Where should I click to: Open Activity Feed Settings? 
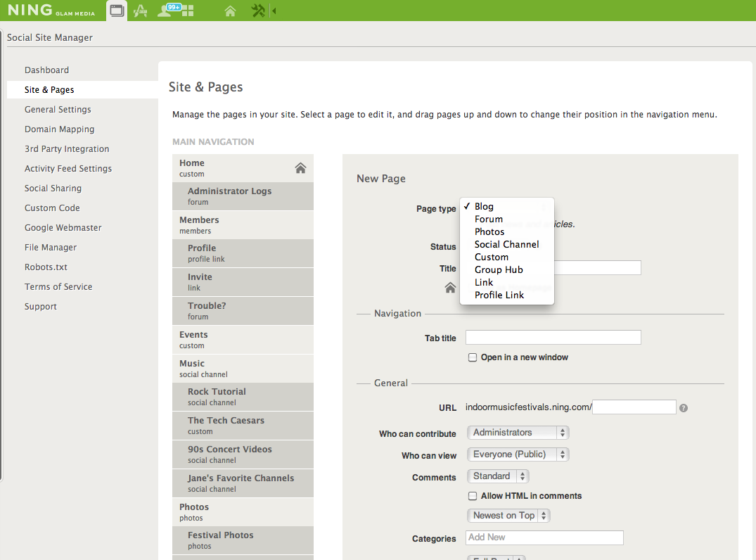click(x=68, y=168)
